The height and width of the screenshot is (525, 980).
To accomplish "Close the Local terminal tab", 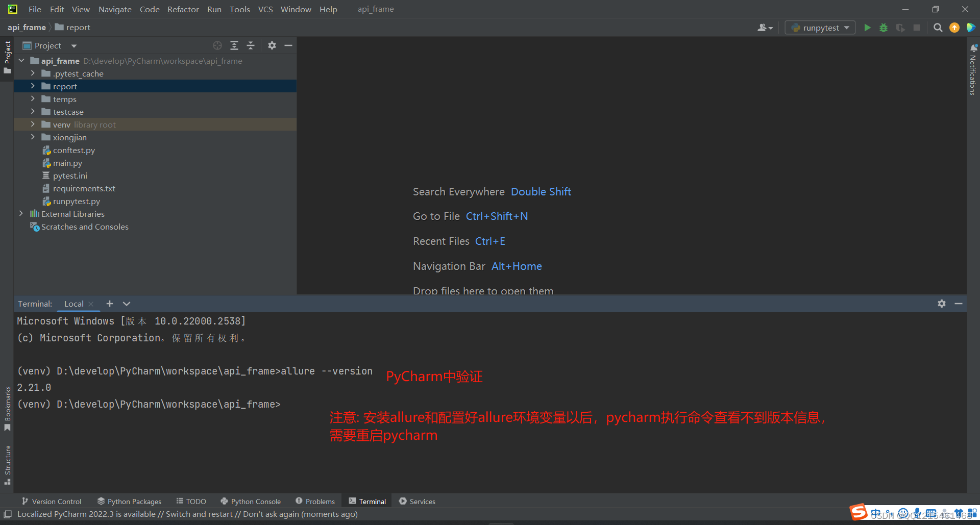I will (91, 304).
